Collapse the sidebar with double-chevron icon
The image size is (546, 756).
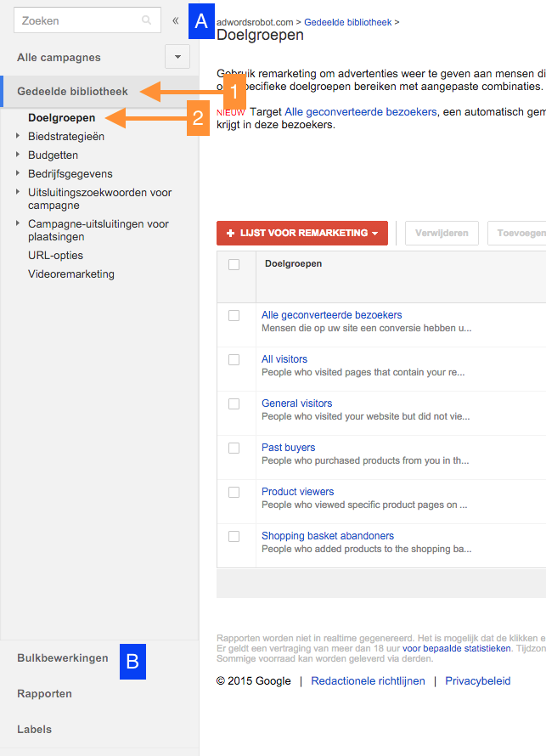pyautogui.click(x=176, y=20)
